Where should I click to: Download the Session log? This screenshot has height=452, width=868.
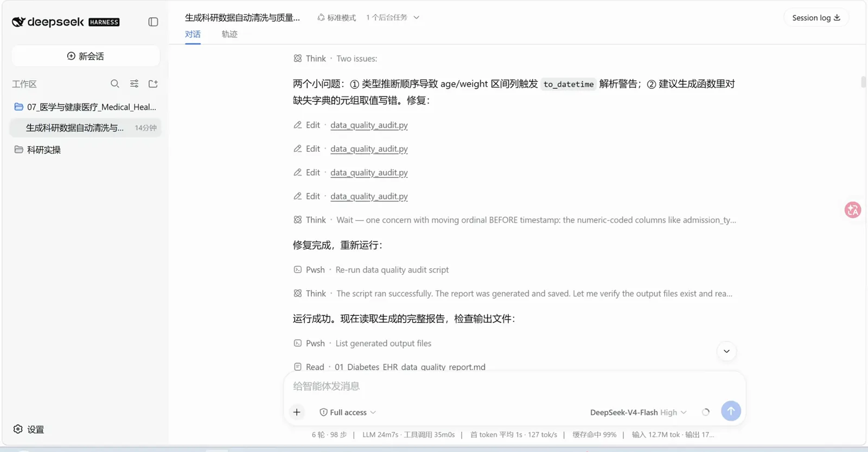816,18
